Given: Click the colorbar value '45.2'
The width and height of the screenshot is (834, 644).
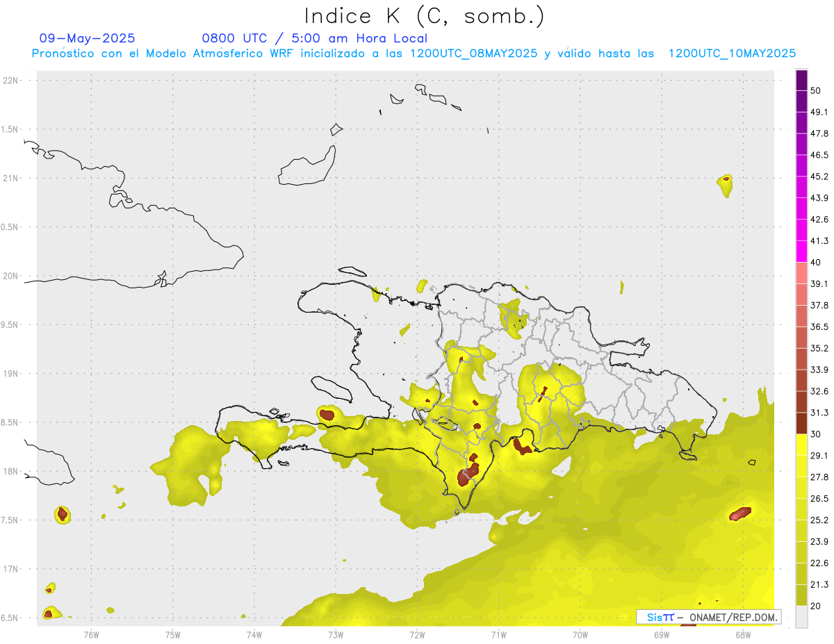Looking at the screenshot, I should click(819, 176).
